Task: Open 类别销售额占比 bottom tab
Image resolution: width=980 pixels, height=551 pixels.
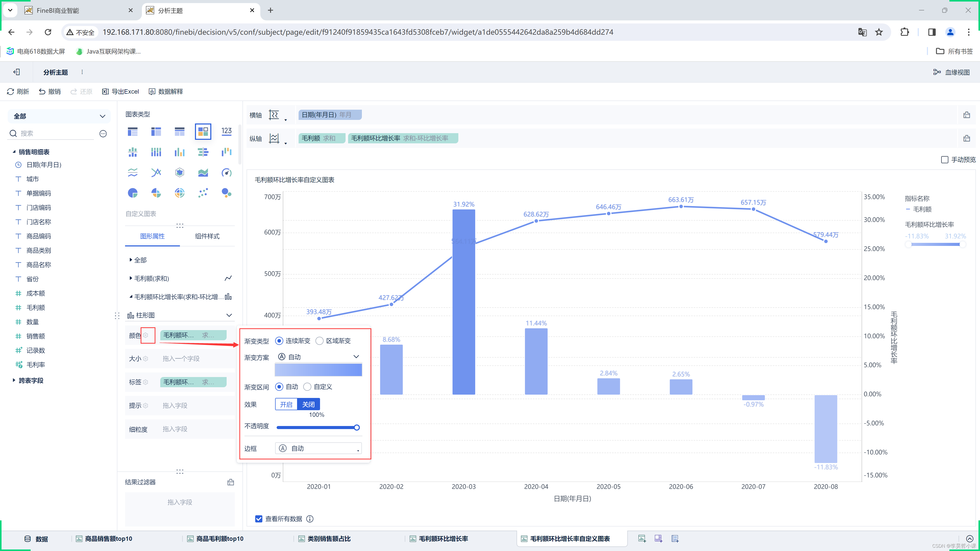Action: [x=325, y=539]
